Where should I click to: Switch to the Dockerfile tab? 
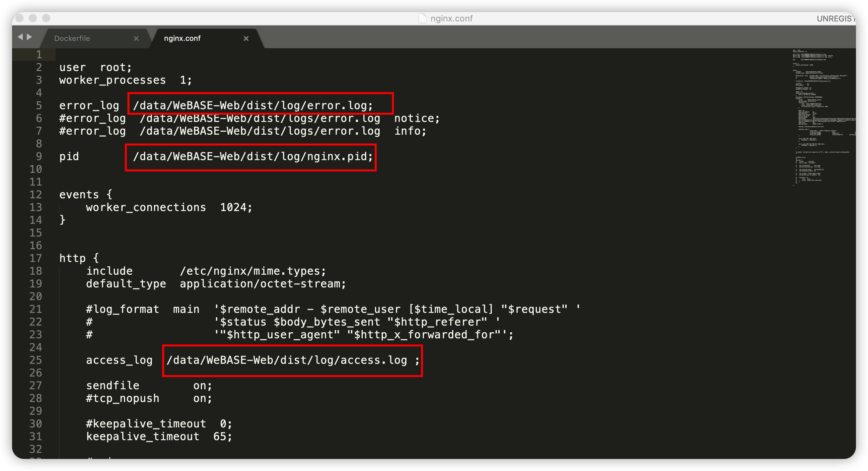click(72, 38)
